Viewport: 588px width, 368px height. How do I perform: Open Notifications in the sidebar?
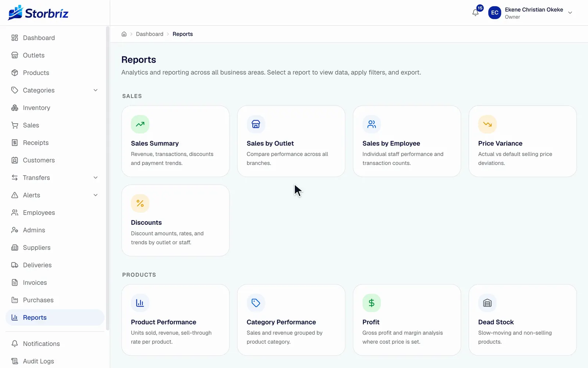click(x=55, y=344)
